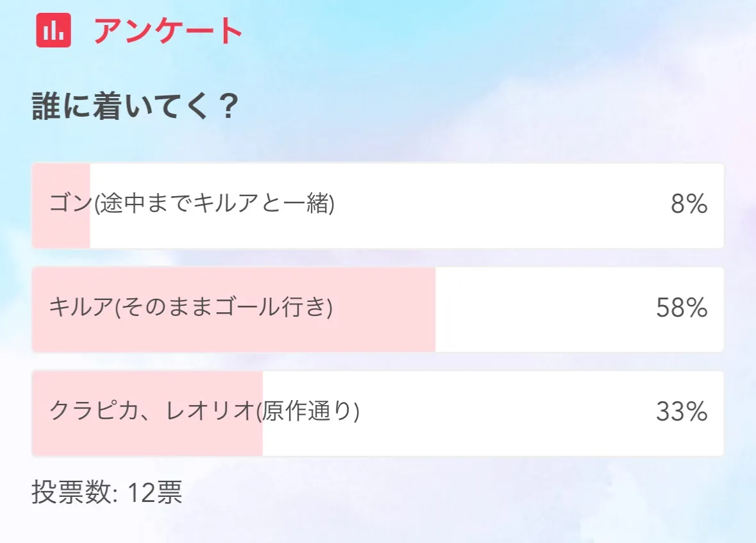Click the word キルア in the second option

tap(81, 309)
